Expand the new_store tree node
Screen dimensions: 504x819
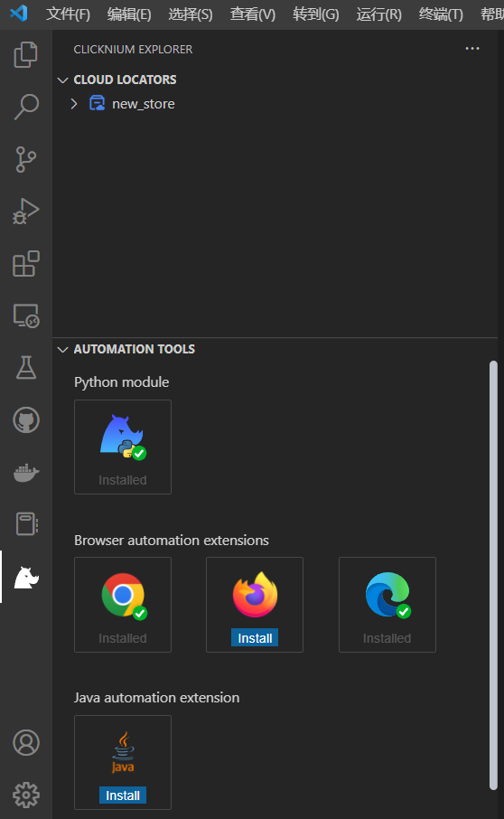click(74, 103)
